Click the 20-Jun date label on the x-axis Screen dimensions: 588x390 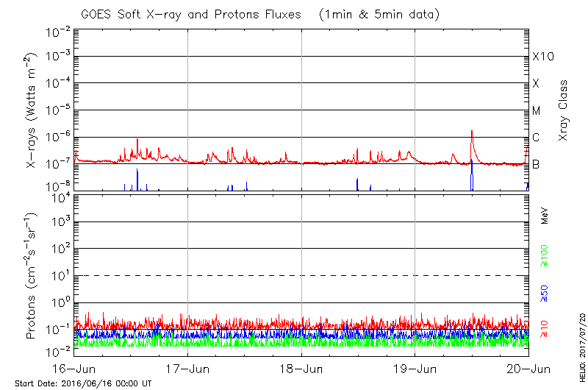coord(528,368)
